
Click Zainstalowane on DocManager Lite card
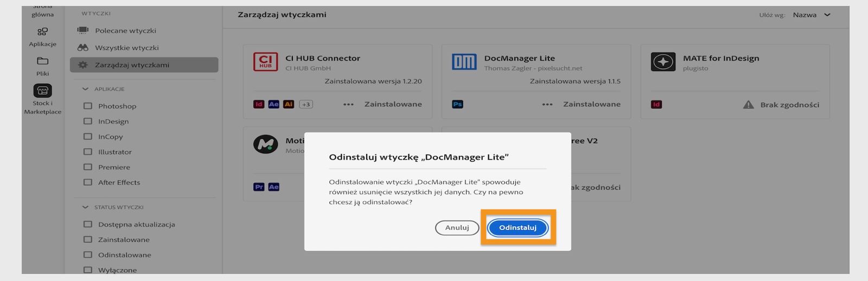[x=591, y=104]
